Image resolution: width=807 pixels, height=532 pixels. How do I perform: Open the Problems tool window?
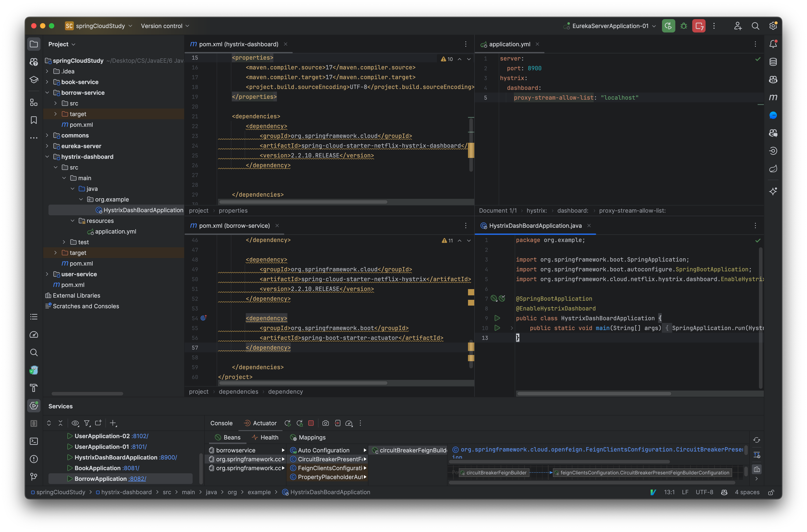[x=34, y=459]
